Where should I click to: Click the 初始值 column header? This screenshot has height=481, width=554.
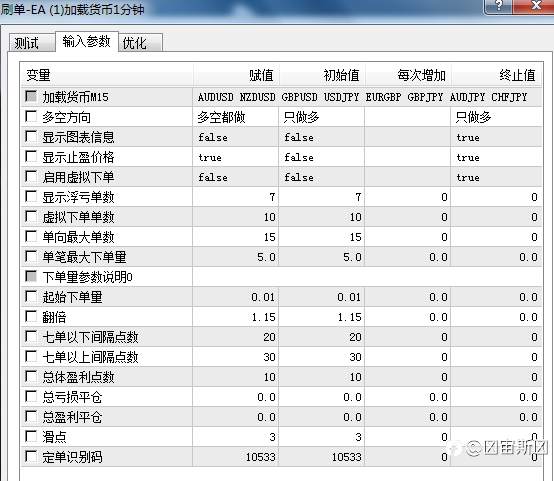pos(322,75)
